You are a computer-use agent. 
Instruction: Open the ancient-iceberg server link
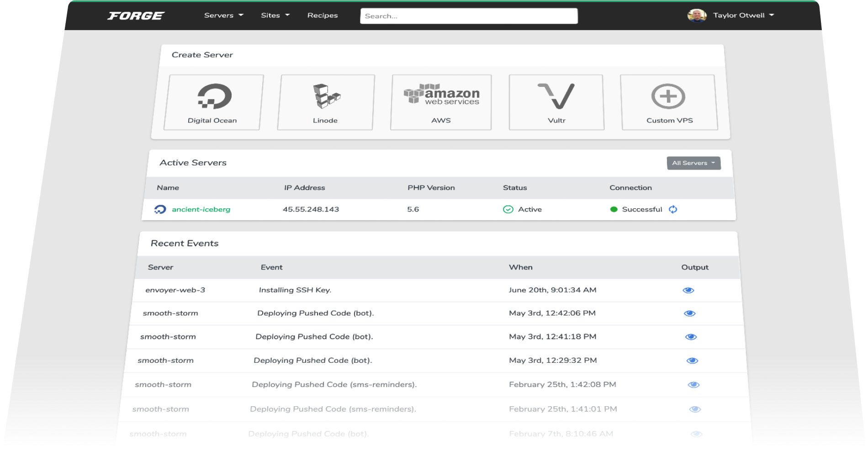tap(201, 209)
